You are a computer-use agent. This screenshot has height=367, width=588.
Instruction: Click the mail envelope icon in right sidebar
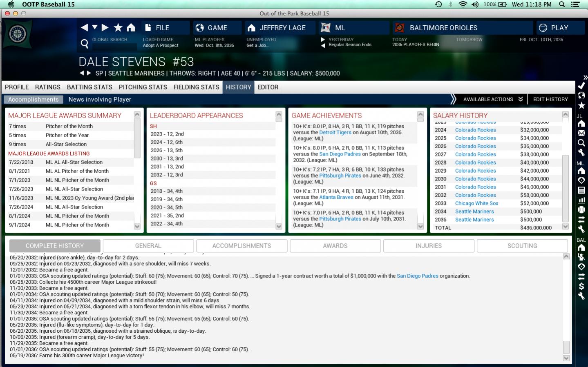(x=581, y=133)
